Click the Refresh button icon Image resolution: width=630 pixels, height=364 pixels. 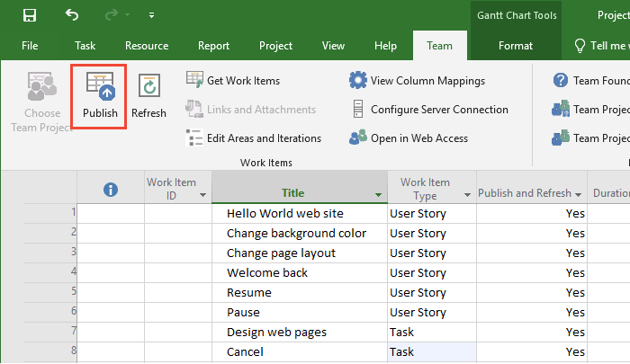pos(149,85)
